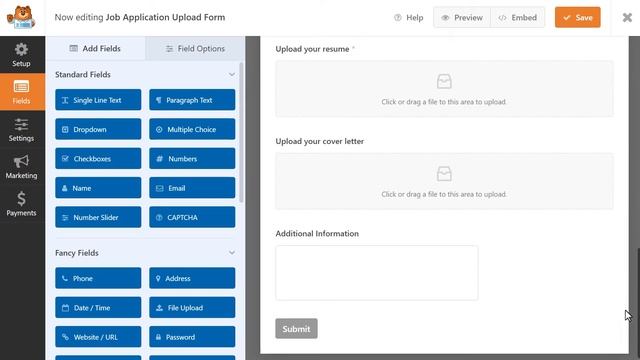Add a Paragraph Text field
This screenshot has height=360, width=640.
pos(192,100)
